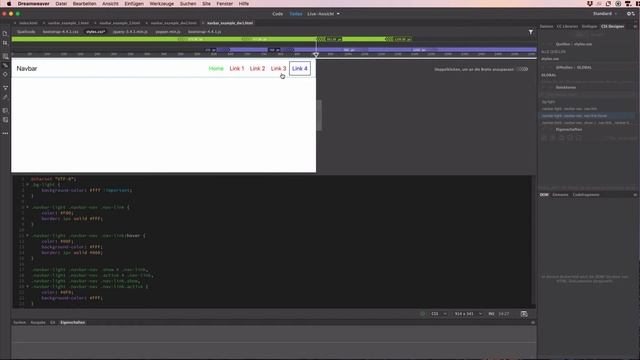
Task: Click Link 2 in the navbar preview
Action: pyautogui.click(x=257, y=69)
